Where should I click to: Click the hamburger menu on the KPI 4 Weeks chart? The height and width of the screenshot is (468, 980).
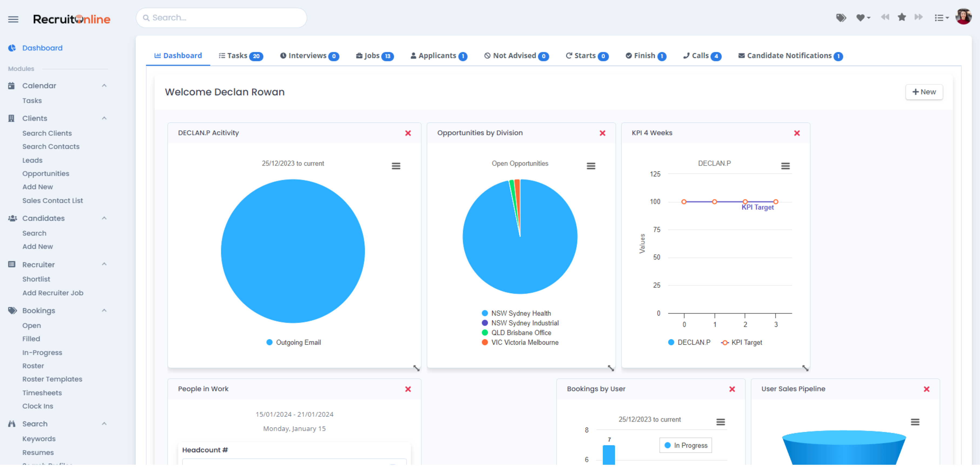click(786, 166)
